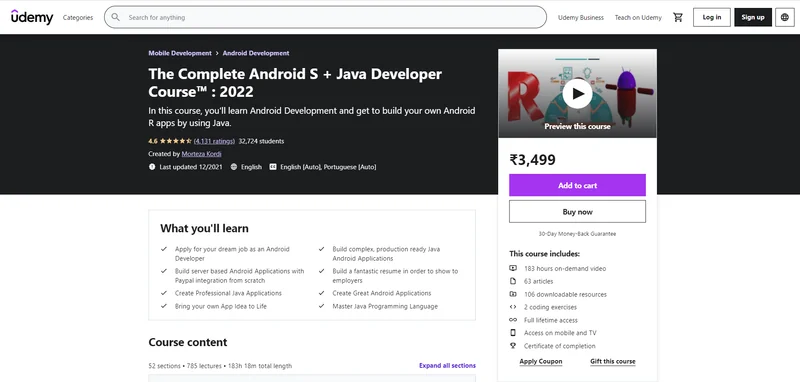Click the Log in button
This screenshot has height=382, width=800.
[712, 17]
